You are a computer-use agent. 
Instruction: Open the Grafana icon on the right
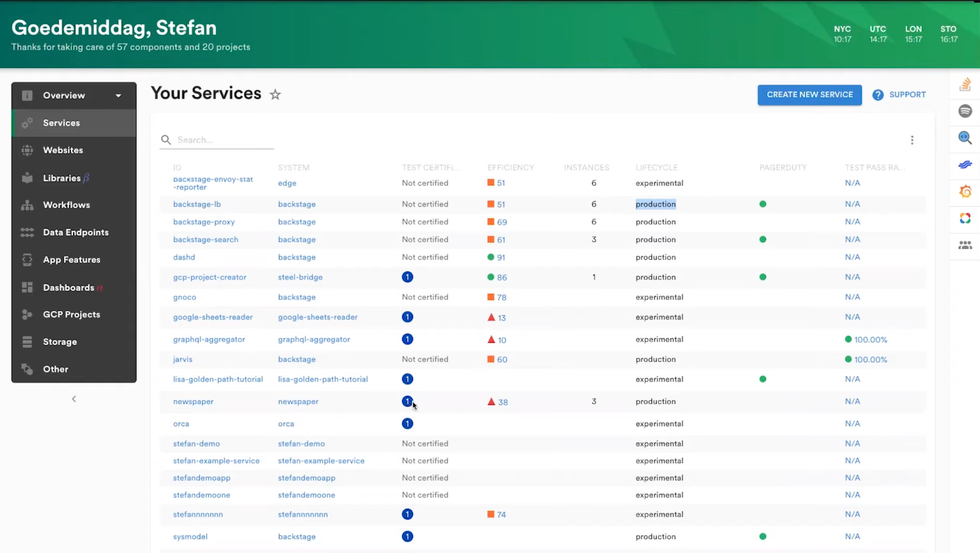coord(966,191)
